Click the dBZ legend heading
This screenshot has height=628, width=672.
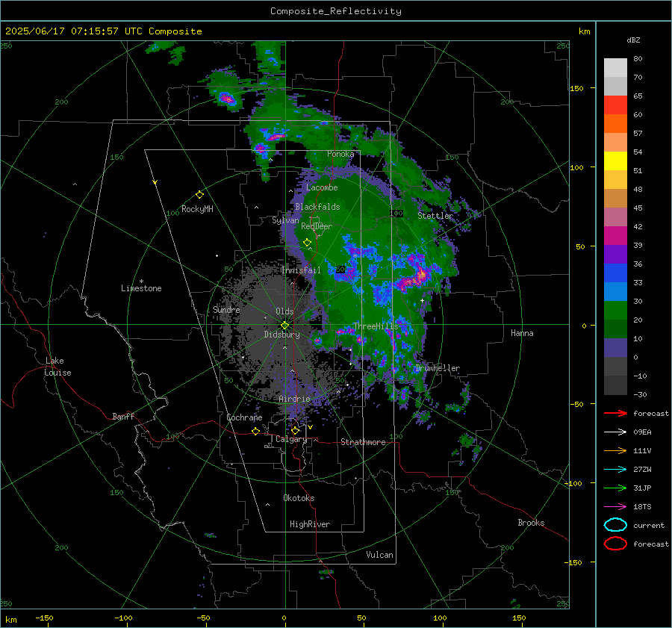click(x=633, y=40)
